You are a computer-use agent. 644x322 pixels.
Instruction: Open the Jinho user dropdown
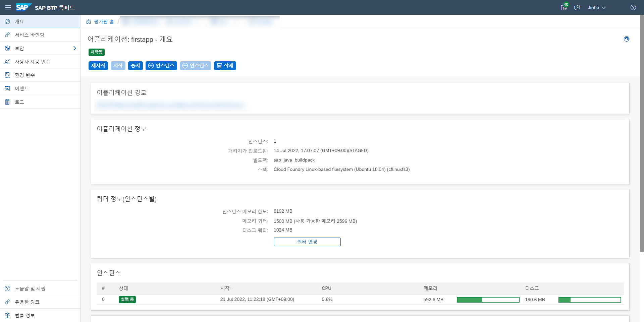597,7
